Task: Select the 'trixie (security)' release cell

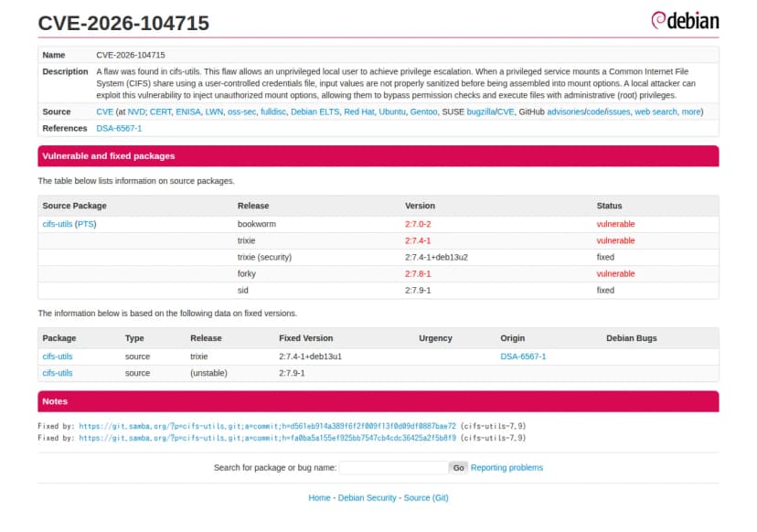Action: [264, 257]
